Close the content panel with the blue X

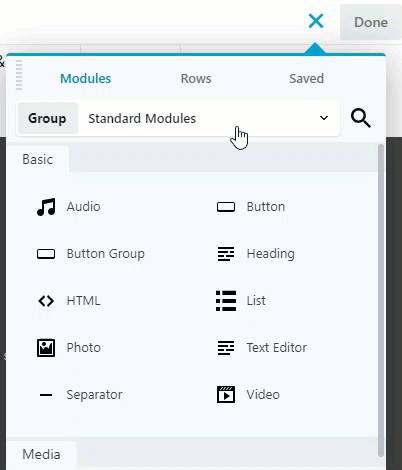pos(316,21)
